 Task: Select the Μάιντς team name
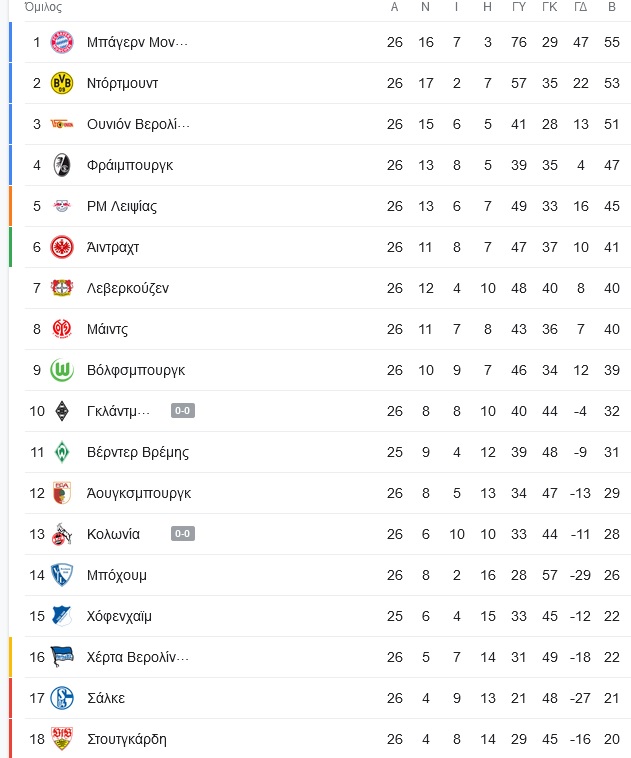coord(107,329)
